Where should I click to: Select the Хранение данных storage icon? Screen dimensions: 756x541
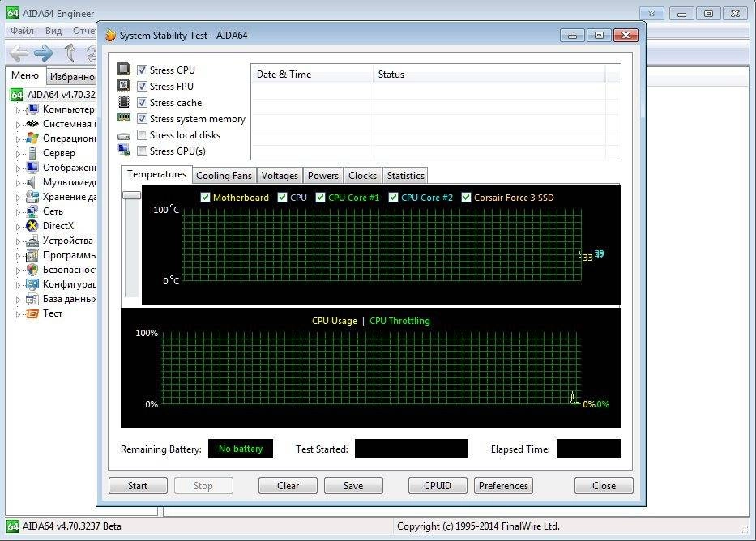(32, 197)
